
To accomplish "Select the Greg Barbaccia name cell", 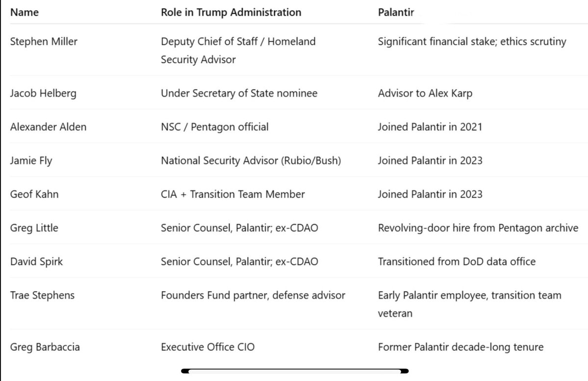I will 45,347.
